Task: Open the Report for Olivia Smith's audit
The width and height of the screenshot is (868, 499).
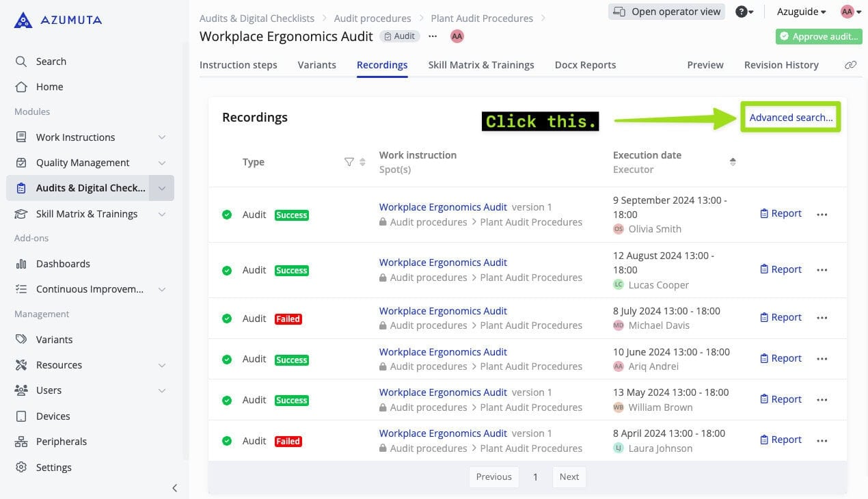Action: pos(781,213)
